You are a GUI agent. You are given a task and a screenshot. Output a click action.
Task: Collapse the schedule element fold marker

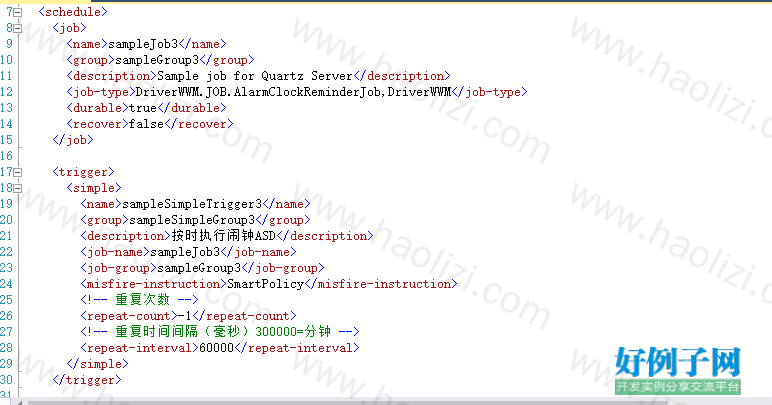[18, 12]
